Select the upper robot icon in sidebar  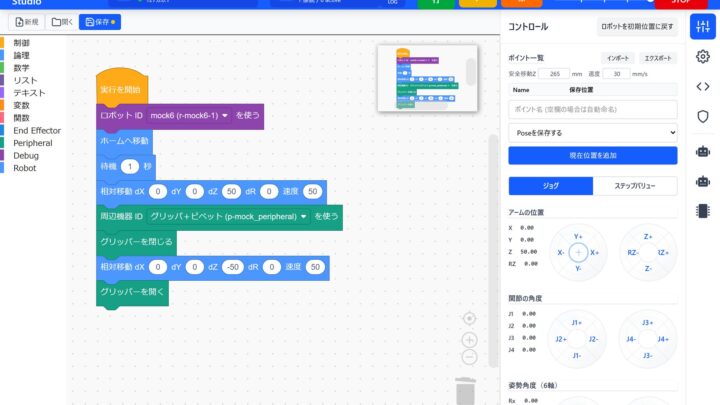pyautogui.click(x=703, y=152)
